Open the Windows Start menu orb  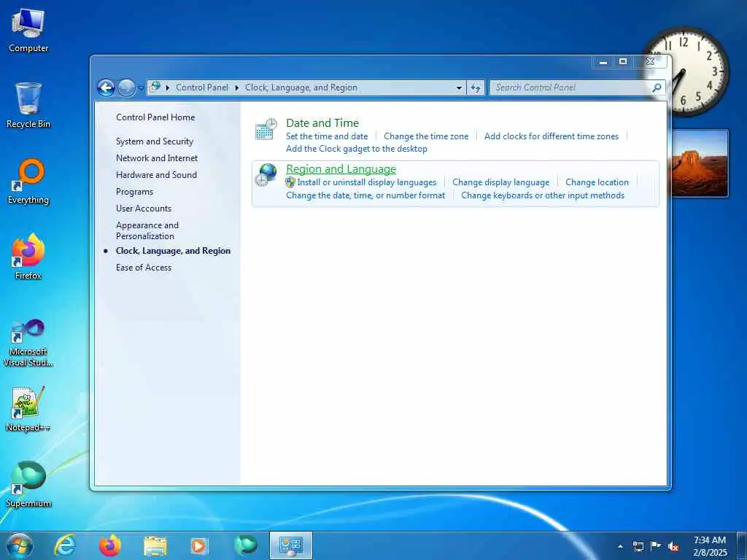click(19, 545)
